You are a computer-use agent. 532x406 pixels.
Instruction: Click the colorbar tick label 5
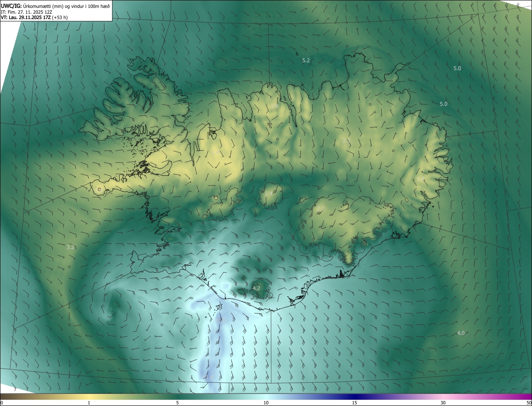[x=177, y=403]
